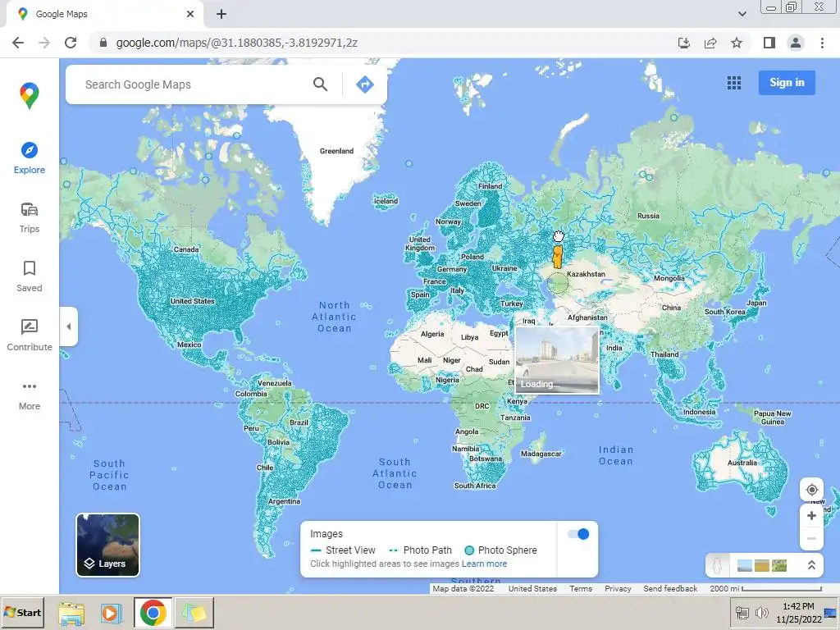Open the Explore compass in sidebar
Screen dimensions: 840x630
pyautogui.click(x=30, y=158)
